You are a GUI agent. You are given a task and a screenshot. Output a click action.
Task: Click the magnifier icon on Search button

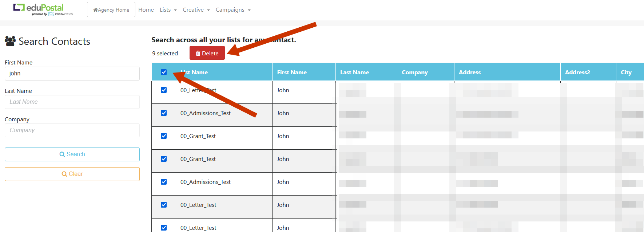(62, 154)
